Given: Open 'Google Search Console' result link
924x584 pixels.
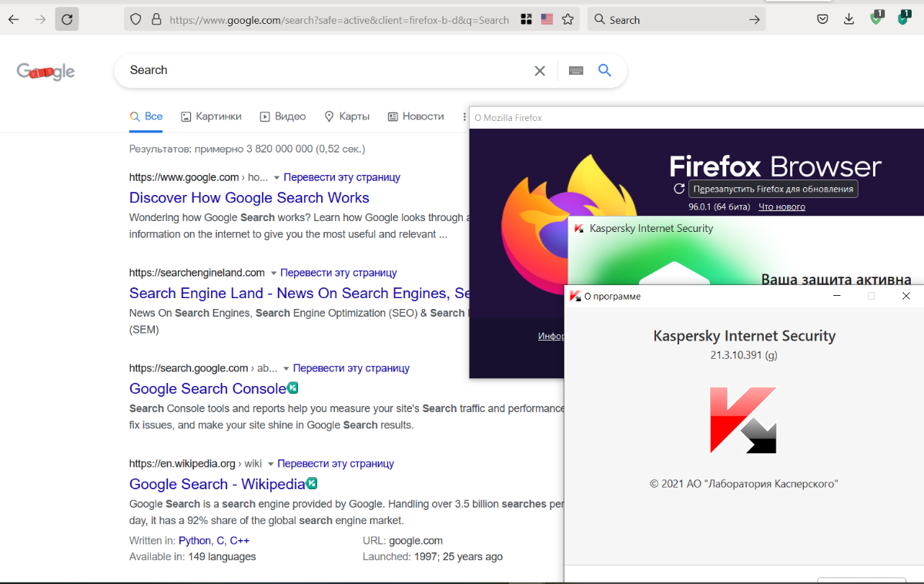Looking at the screenshot, I should click(x=208, y=388).
